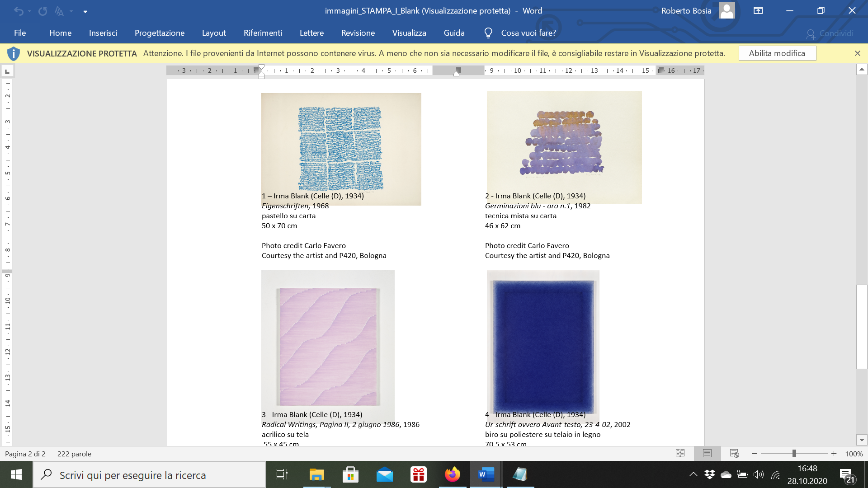Click the OneDrive cloud tray icon
Screen dimensions: 868x488
coord(726,474)
